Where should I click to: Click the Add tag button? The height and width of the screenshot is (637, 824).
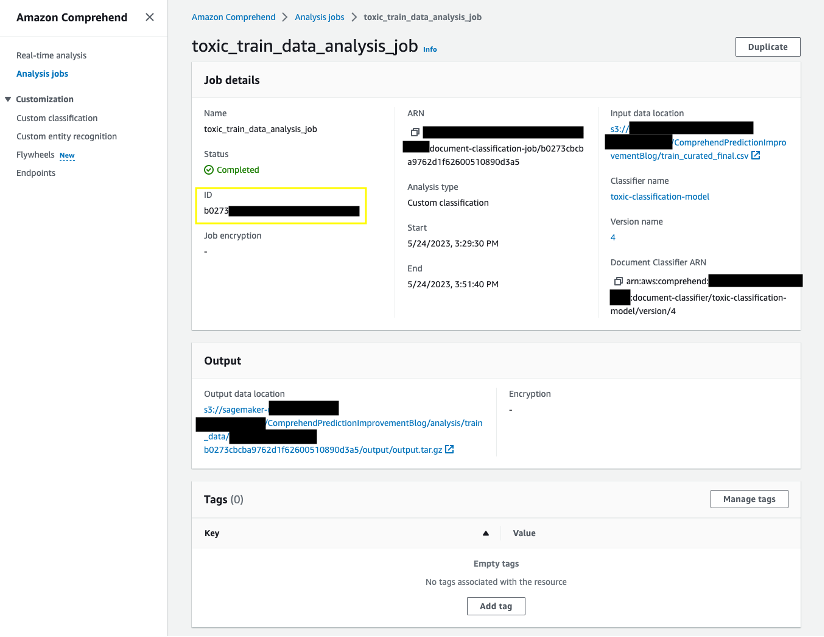tap(496, 606)
